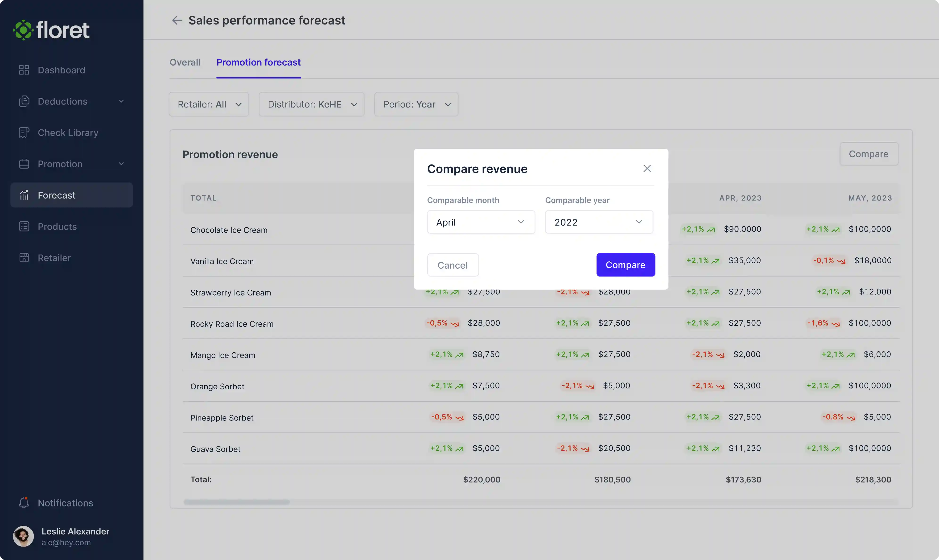Click the Orange Sorbet row label
This screenshot has height=560, width=939.
217,387
